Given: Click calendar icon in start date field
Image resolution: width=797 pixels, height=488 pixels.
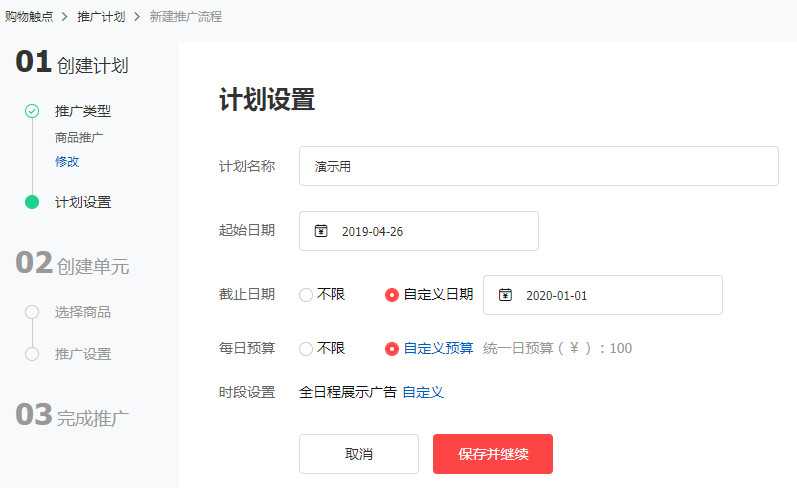Looking at the screenshot, I should coord(321,231).
